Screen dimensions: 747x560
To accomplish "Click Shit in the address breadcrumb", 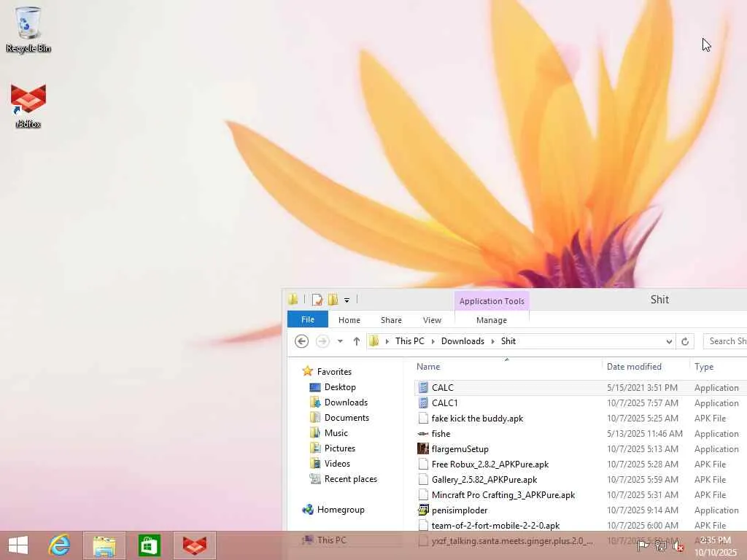I will tap(508, 341).
